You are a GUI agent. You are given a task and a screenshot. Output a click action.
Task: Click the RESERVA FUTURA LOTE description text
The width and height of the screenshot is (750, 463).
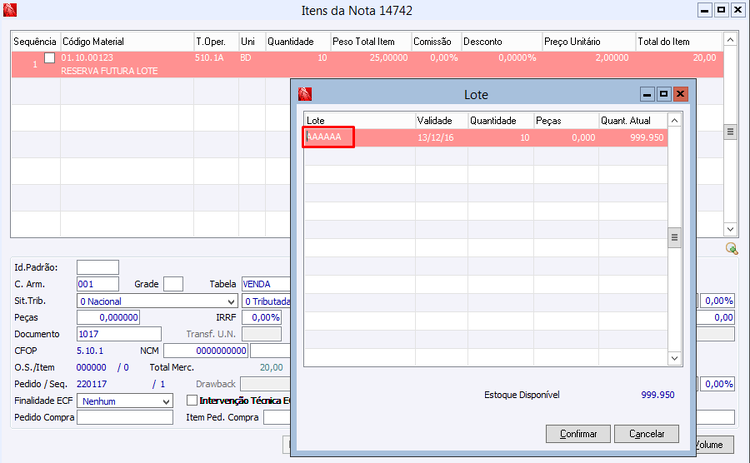point(109,71)
